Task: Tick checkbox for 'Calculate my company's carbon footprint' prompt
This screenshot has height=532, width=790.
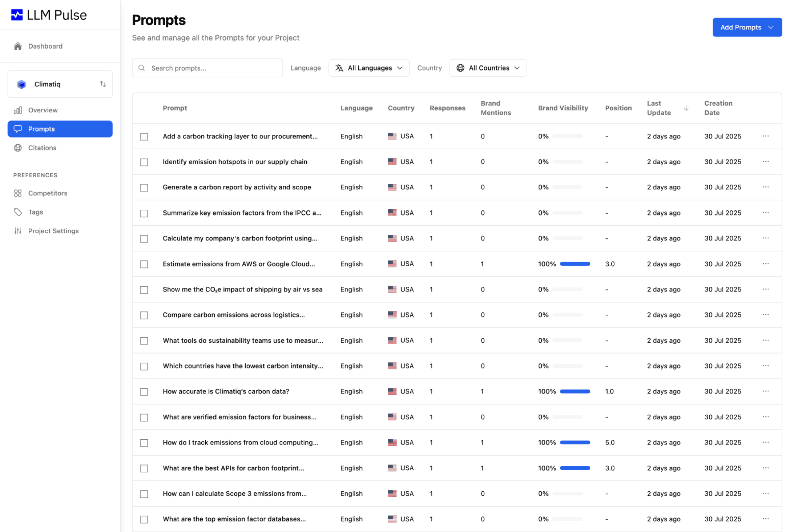Action: pos(144,239)
